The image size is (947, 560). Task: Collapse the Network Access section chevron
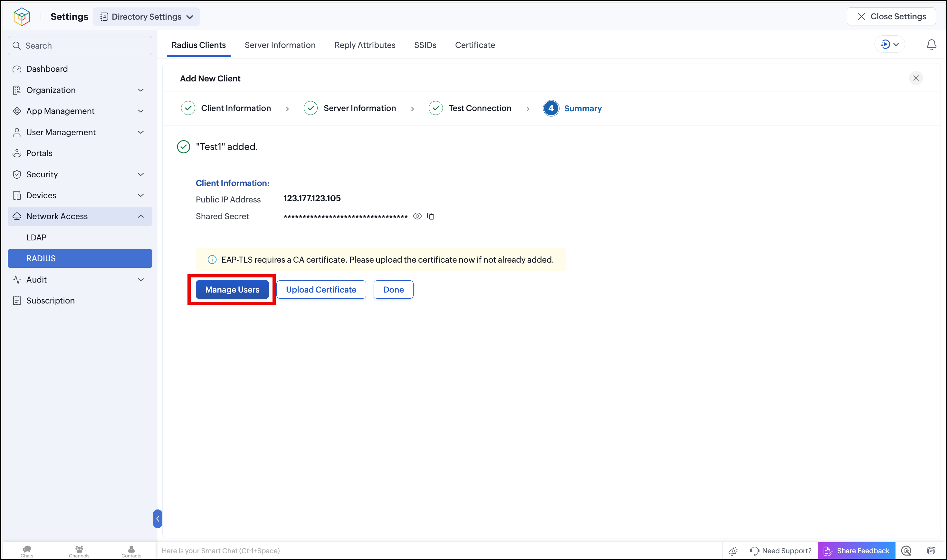tap(141, 216)
